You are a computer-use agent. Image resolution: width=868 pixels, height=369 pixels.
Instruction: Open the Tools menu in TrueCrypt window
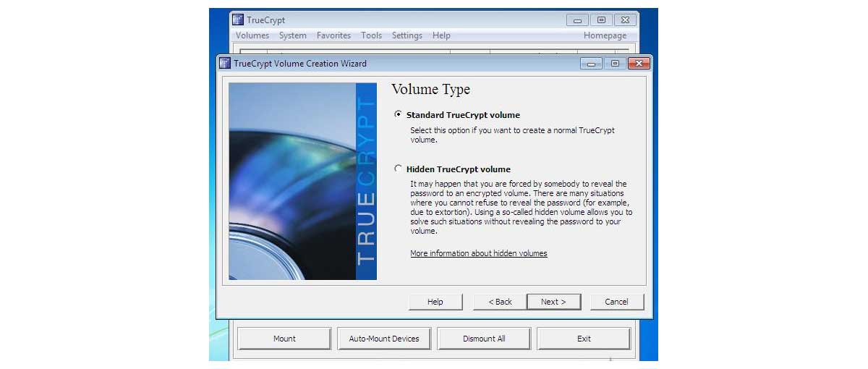click(x=372, y=35)
